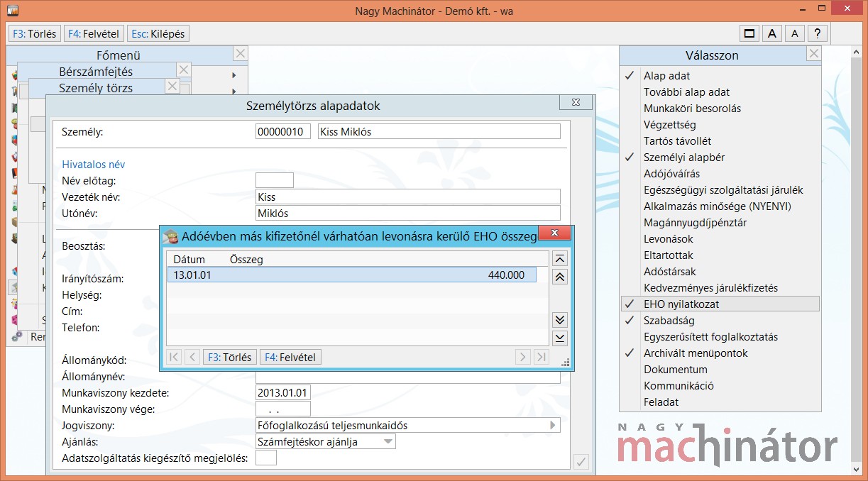Click the move-to-bottom arrow beside EHO list

[559, 338]
